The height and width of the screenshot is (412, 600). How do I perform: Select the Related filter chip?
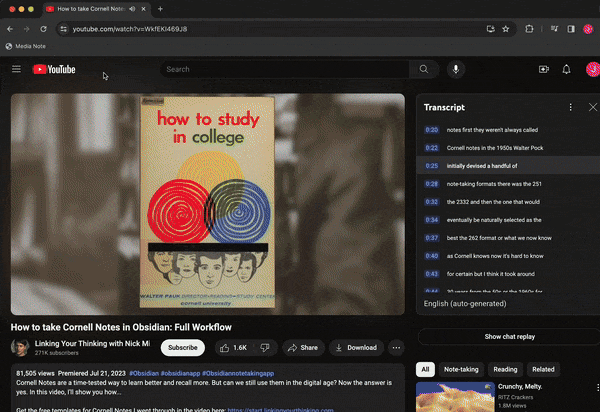(543, 370)
